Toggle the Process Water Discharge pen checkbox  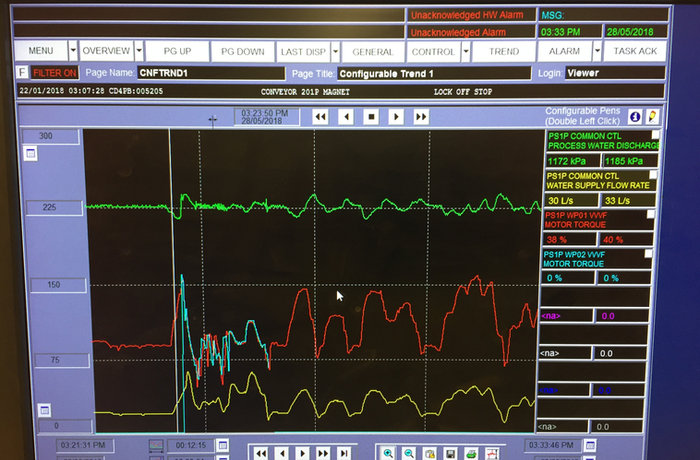pyautogui.click(x=655, y=135)
